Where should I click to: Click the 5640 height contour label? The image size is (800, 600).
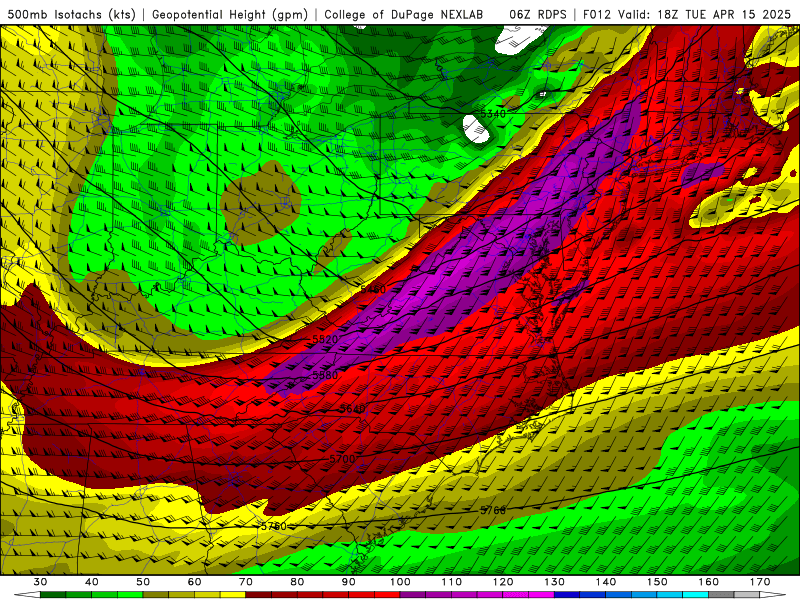click(352, 409)
